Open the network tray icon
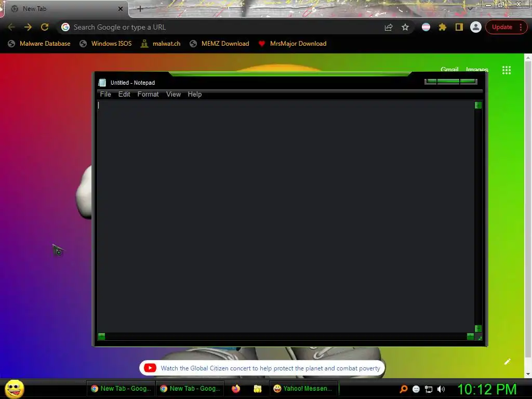This screenshot has width=532, height=399. coord(429,389)
